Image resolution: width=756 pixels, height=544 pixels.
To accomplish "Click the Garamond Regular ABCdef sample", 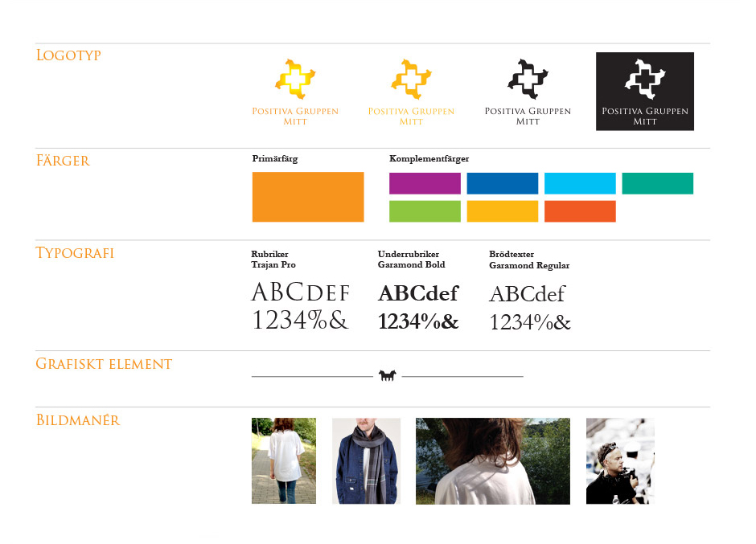I will tap(528, 294).
